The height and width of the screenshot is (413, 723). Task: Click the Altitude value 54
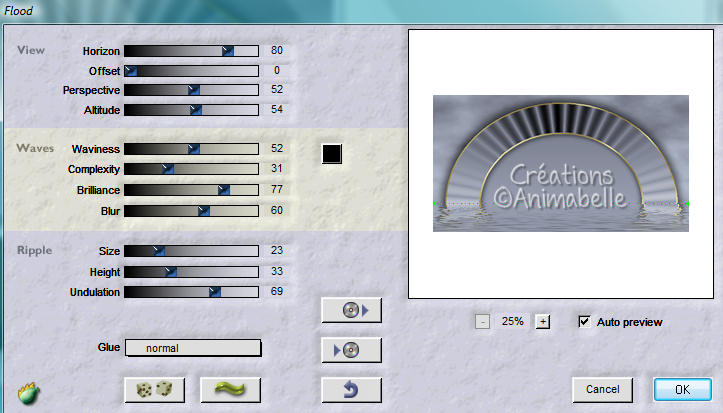(x=277, y=109)
